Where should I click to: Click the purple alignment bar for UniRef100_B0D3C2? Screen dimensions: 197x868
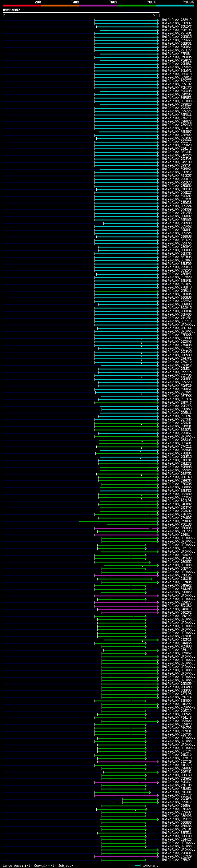coord(126,782)
